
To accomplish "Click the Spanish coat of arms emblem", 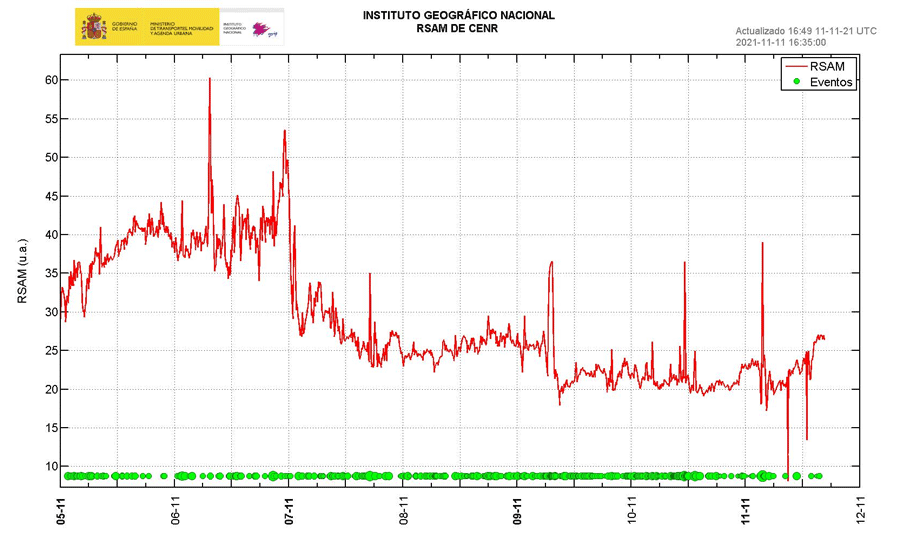I will click(94, 27).
